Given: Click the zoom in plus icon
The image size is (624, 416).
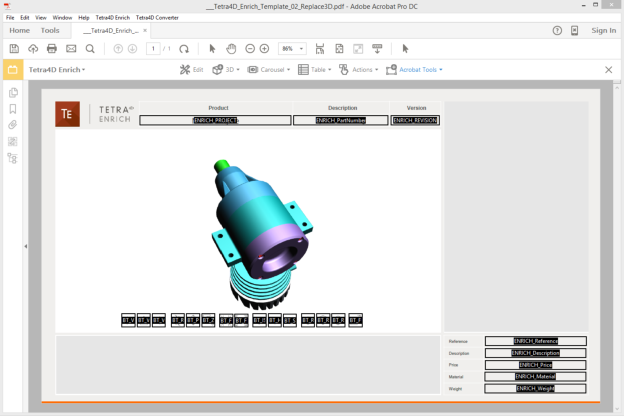Looking at the screenshot, I should [264, 49].
